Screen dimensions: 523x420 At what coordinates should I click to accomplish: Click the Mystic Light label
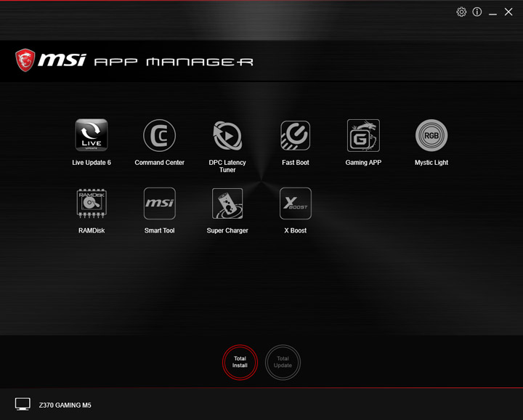(x=431, y=163)
